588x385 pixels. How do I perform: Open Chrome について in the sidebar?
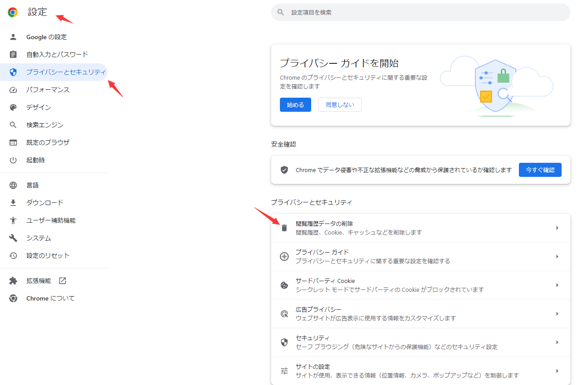54,298
